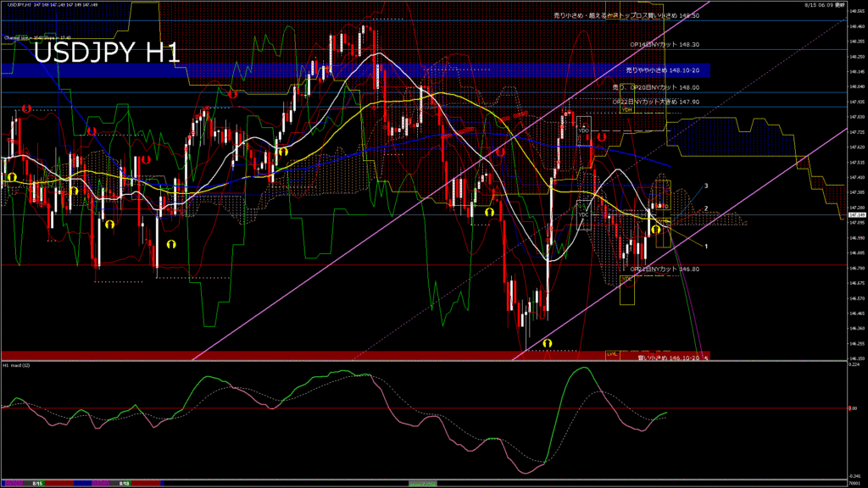Image resolution: width=868 pixels, height=488 pixels.
Task: Click the yellow arrow marker at far left edge
Action: pyautogui.click(x=12, y=176)
